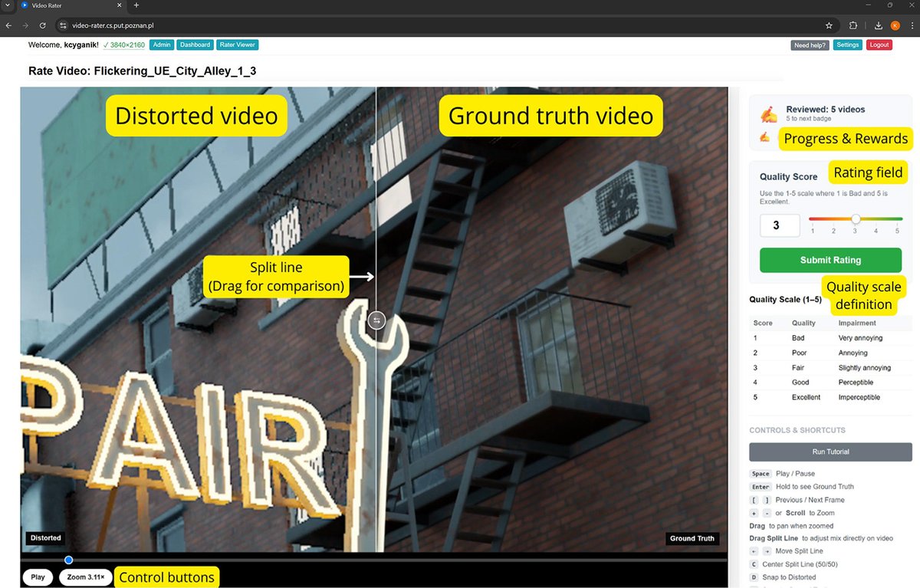Click the Zoom 3.11× button
This screenshot has height=588, width=920.
click(86, 577)
